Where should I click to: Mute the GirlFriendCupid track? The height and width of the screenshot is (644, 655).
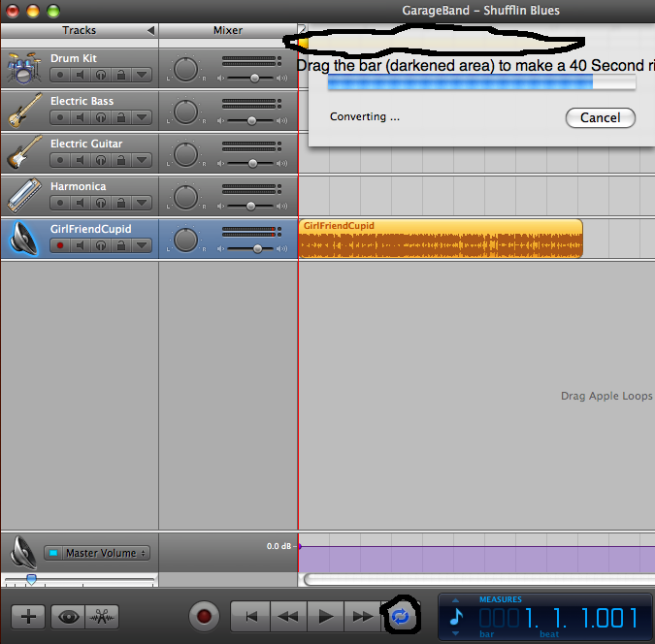(x=80, y=245)
